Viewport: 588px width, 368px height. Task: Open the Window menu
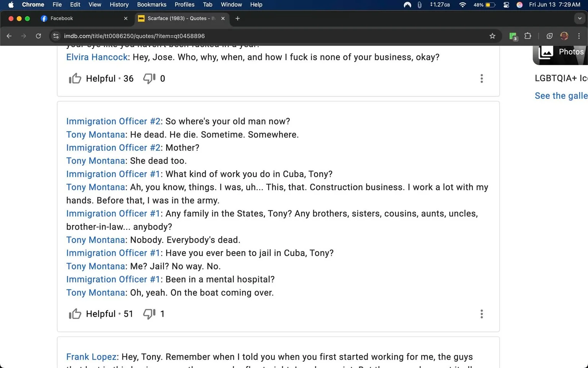231,5
